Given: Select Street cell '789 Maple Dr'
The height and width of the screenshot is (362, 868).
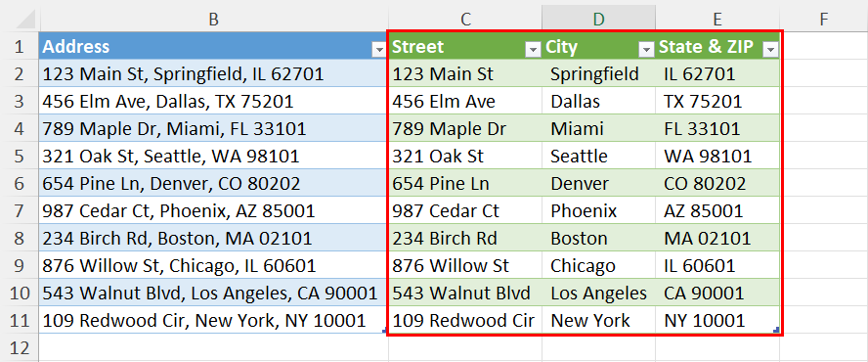Looking at the screenshot, I should point(465,128).
